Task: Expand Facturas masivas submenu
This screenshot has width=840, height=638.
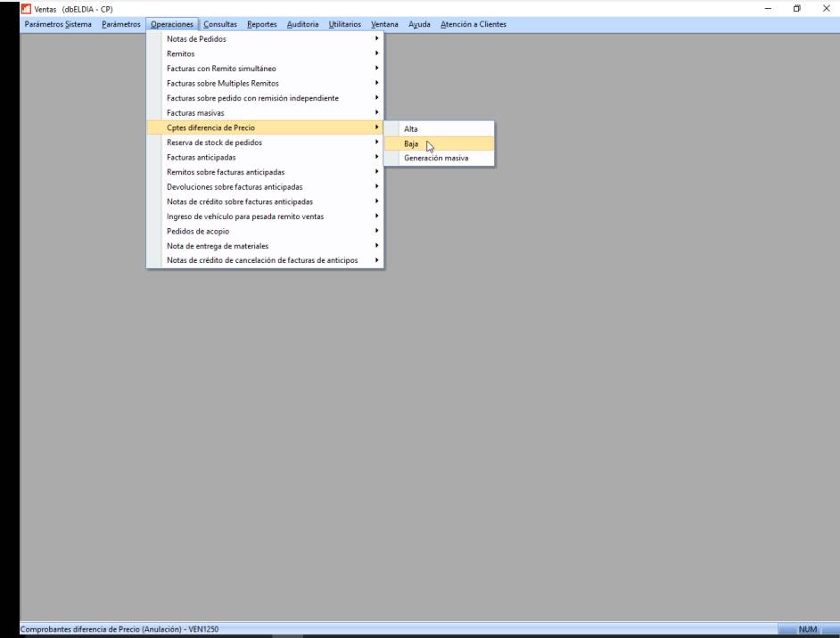Action: (x=195, y=113)
